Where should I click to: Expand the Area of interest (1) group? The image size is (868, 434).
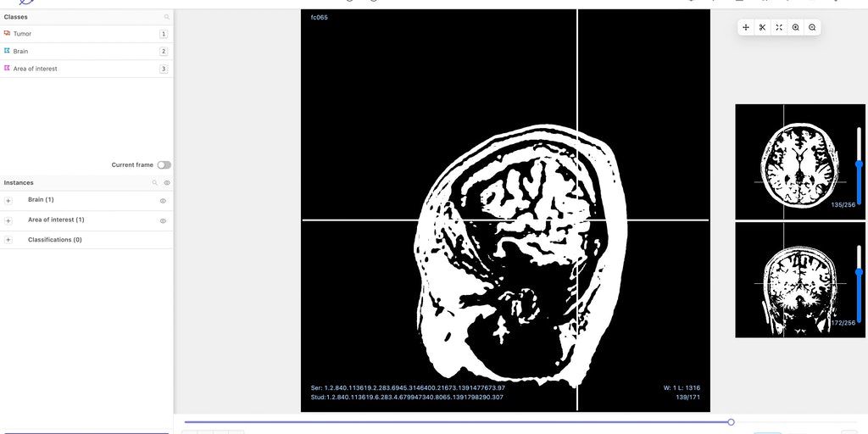point(8,221)
